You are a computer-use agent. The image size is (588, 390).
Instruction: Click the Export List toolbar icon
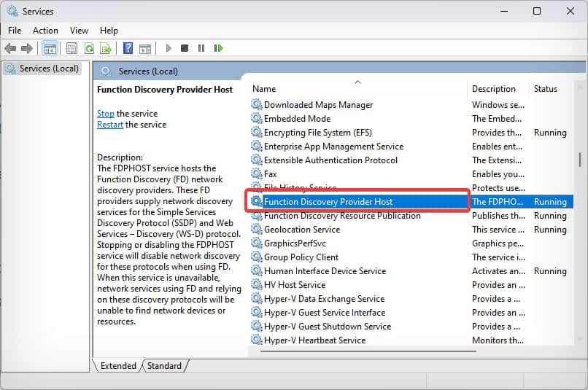coord(106,48)
